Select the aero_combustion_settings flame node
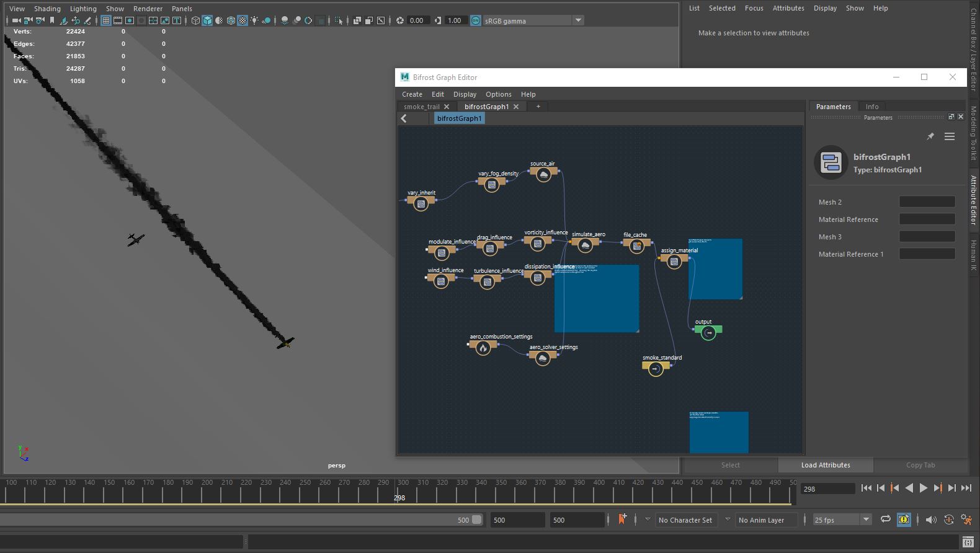The width and height of the screenshot is (980, 553). [483, 348]
